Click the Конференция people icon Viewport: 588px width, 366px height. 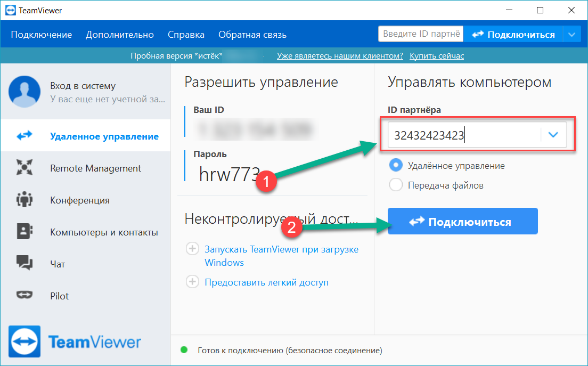(24, 199)
